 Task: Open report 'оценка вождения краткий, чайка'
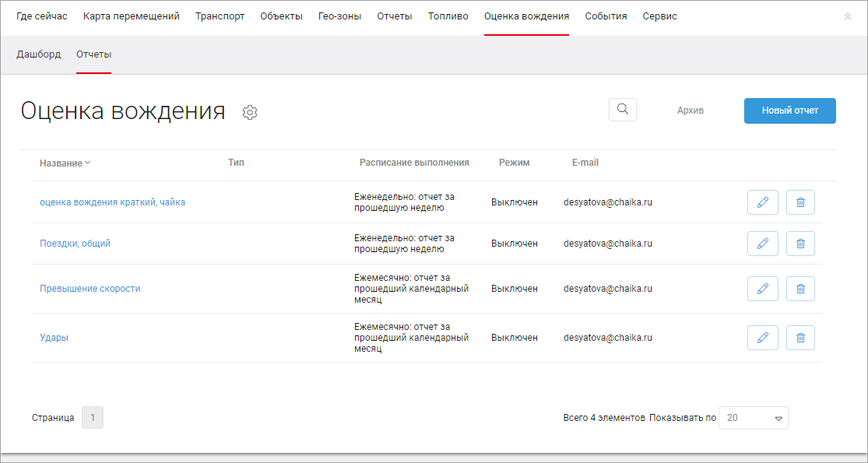click(112, 202)
